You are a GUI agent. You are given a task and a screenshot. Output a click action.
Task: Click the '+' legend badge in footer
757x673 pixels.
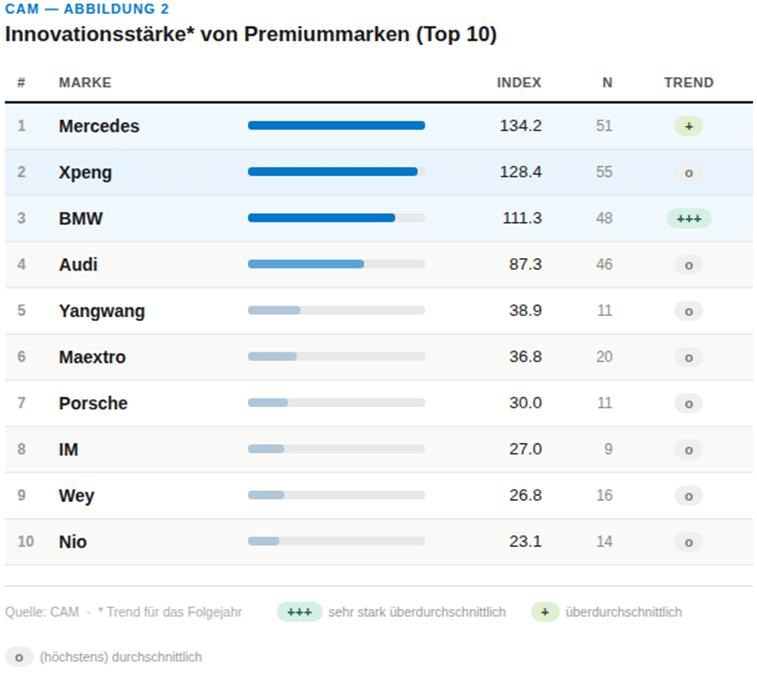coord(544,612)
